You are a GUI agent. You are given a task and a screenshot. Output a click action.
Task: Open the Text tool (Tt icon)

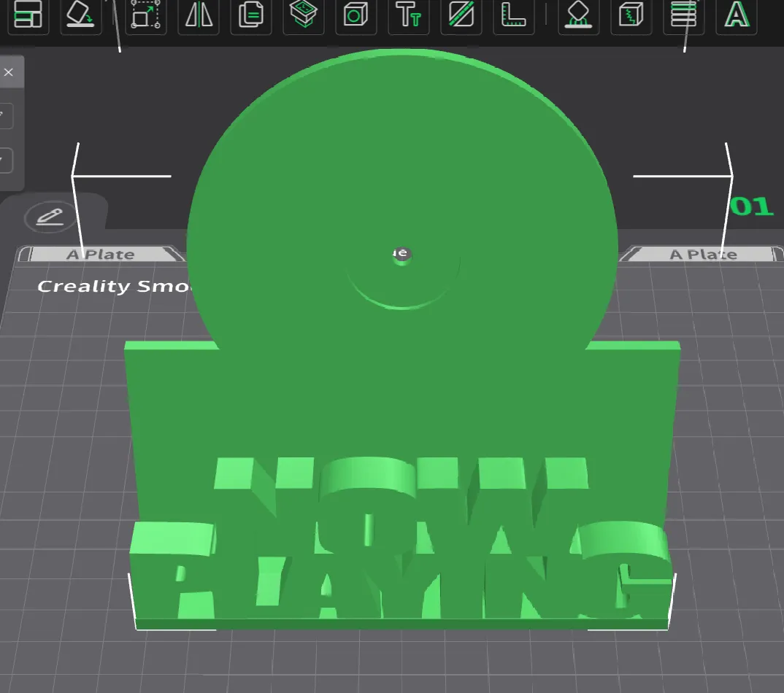tap(409, 15)
